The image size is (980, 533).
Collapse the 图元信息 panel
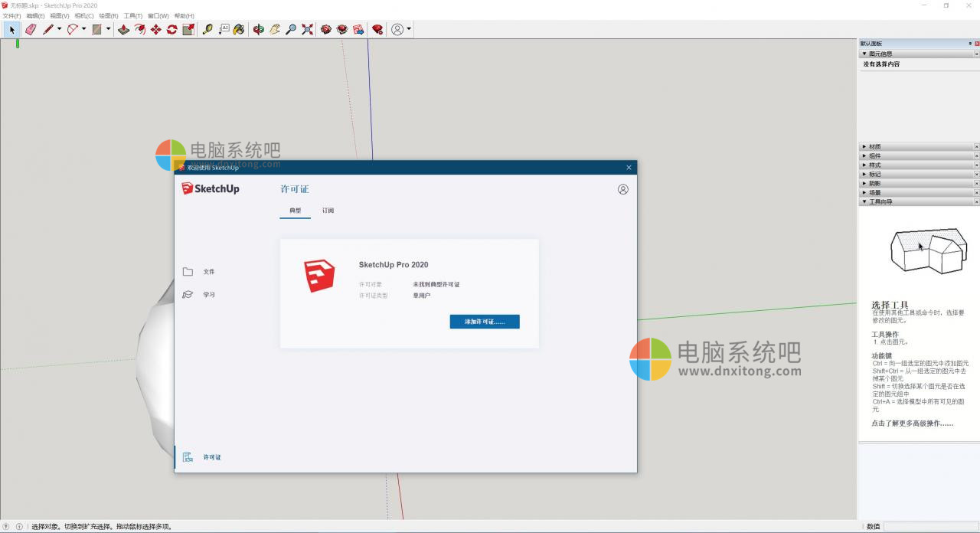pyautogui.click(x=864, y=54)
